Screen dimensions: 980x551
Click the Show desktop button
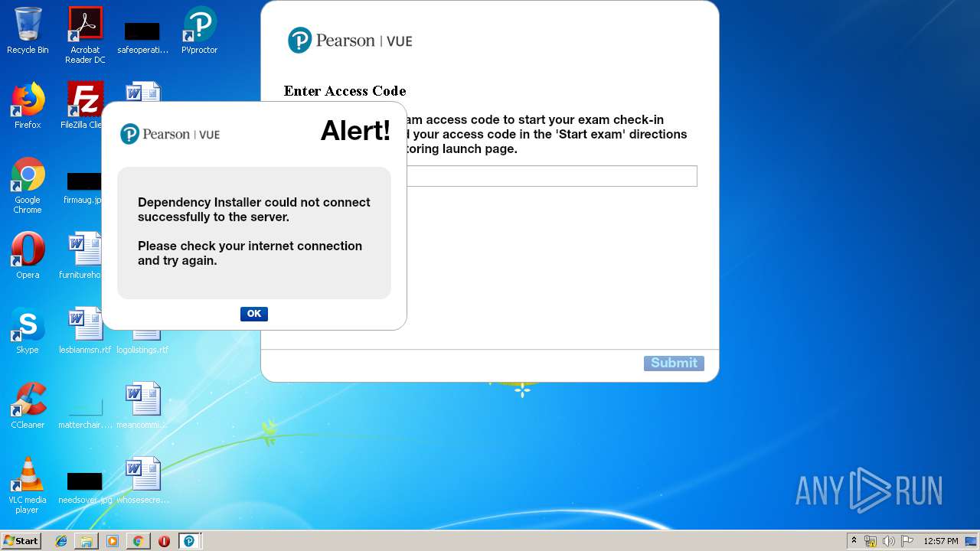coord(972,541)
